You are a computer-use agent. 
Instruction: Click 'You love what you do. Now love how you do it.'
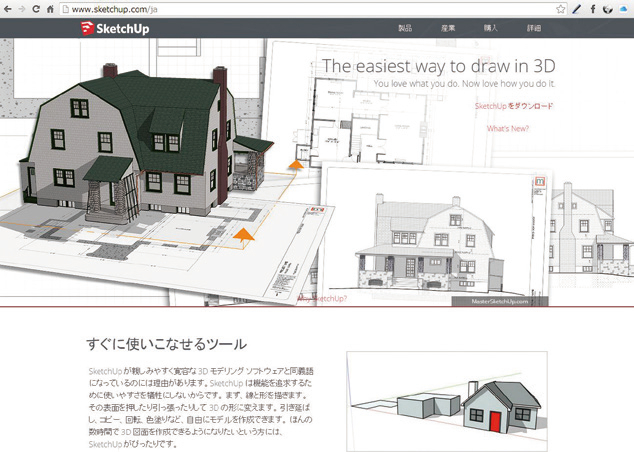tap(464, 84)
